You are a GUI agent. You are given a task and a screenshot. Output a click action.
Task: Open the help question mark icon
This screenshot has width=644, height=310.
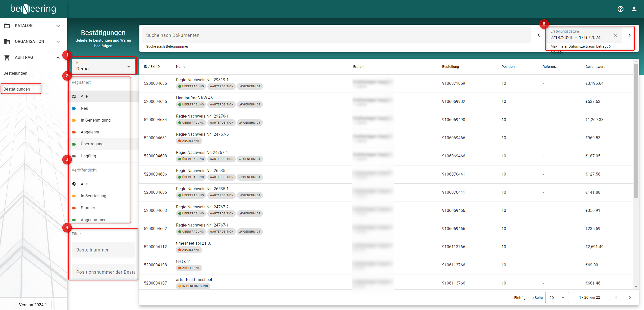pos(620,9)
